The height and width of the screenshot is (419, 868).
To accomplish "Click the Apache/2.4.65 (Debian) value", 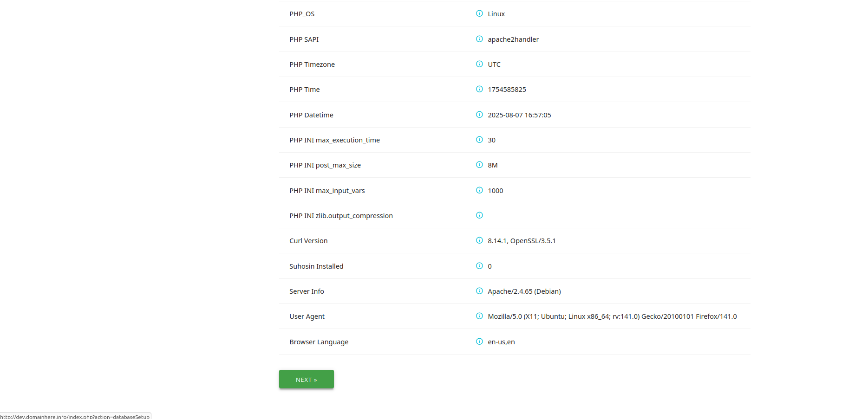I will [x=524, y=291].
